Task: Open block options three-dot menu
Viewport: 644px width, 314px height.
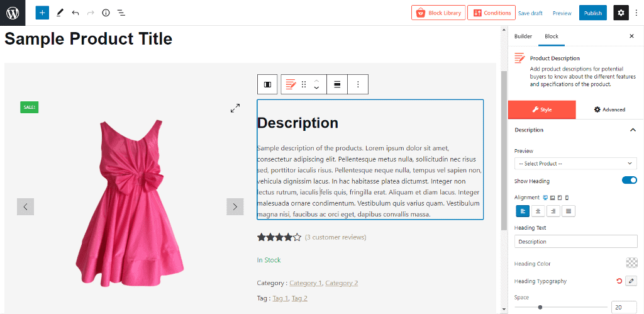Action: coord(358,84)
